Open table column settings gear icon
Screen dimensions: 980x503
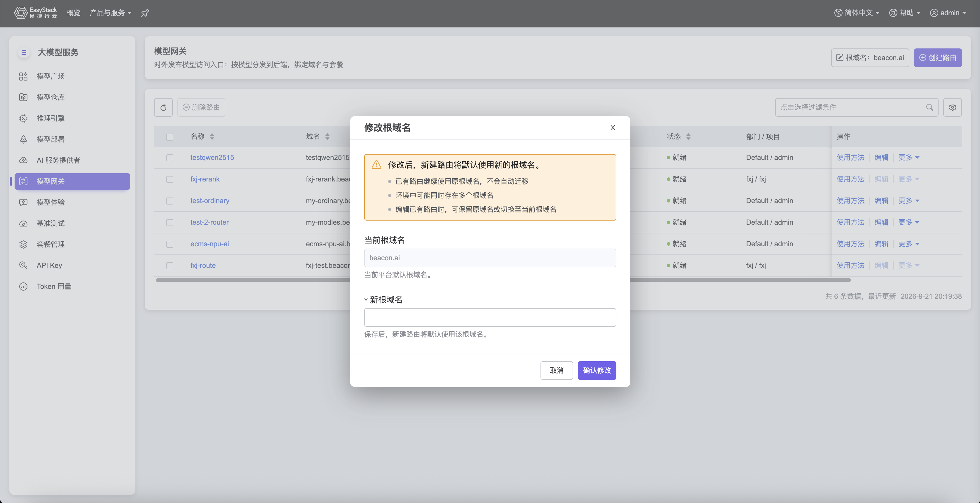coord(952,107)
